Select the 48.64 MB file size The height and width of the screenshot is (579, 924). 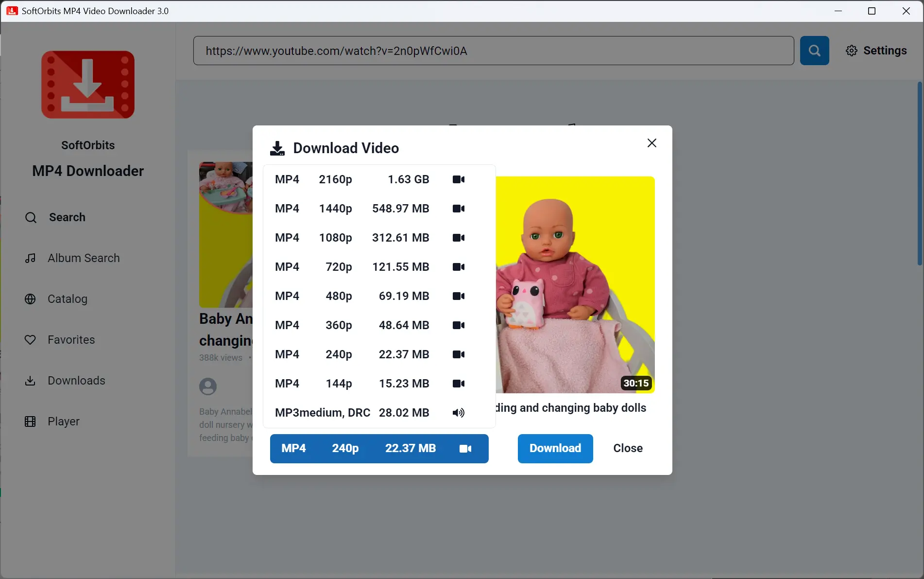(404, 325)
